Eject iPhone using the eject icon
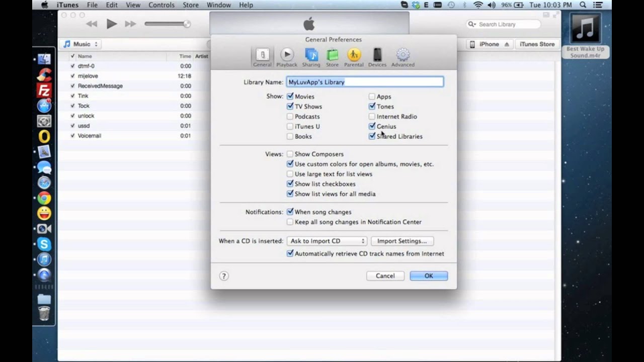The height and width of the screenshot is (362, 644). point(507,44)
